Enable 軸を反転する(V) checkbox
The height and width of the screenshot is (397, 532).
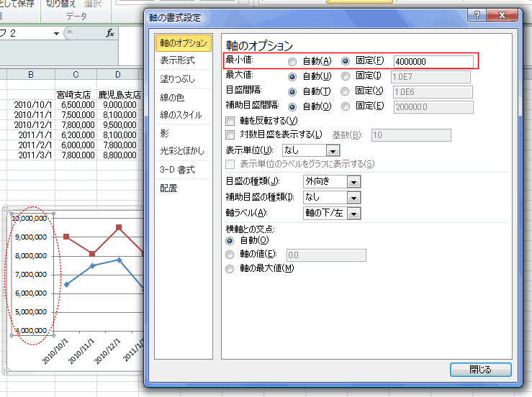click(230, 121)
